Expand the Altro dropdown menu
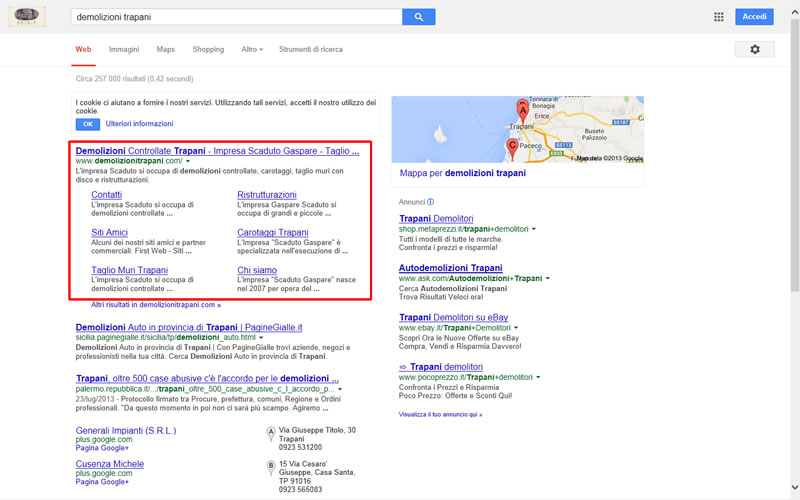This screenshot has width=800, height=500. click(252, 49)
